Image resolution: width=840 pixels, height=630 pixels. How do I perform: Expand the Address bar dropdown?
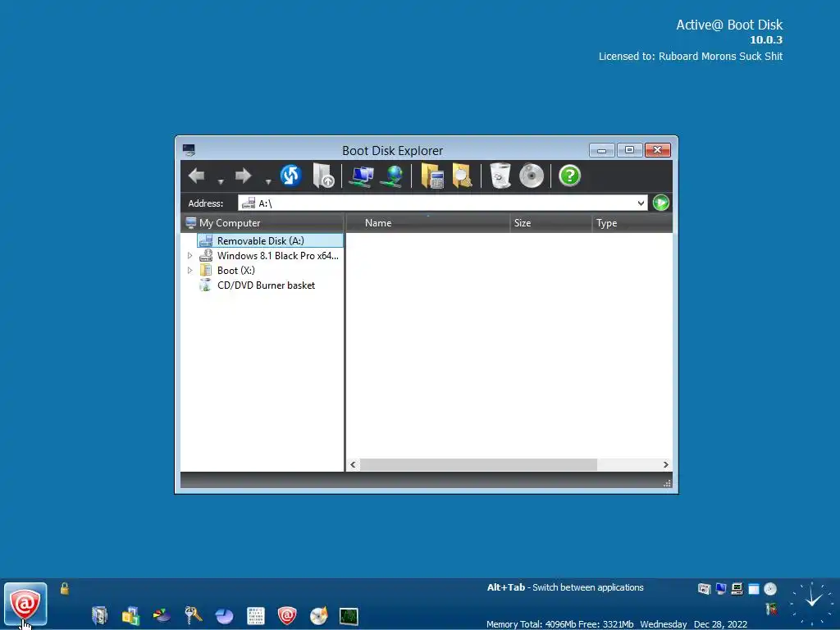click(641, 203)
